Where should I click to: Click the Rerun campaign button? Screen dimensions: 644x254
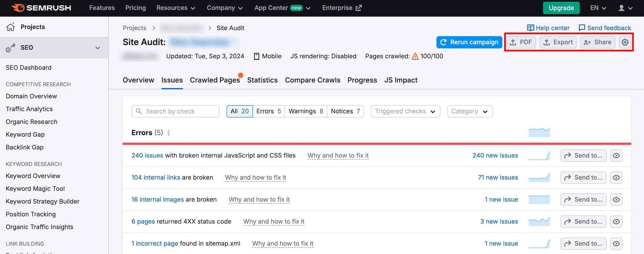click(469, 42)
